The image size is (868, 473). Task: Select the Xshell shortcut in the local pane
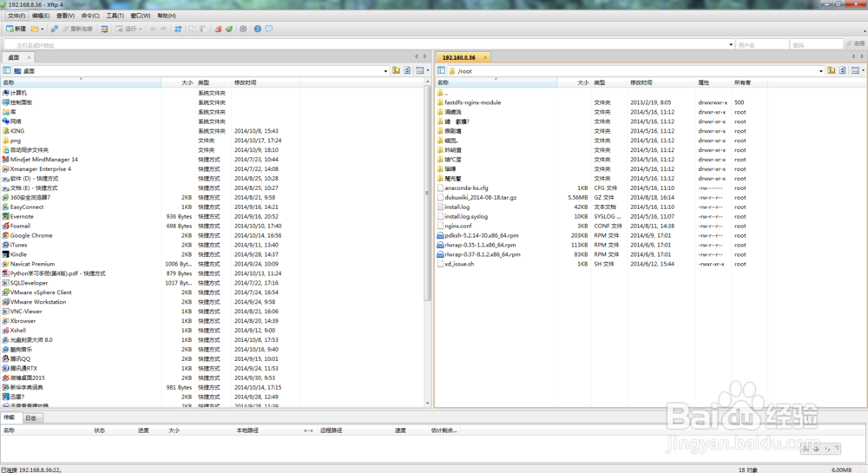17,331
